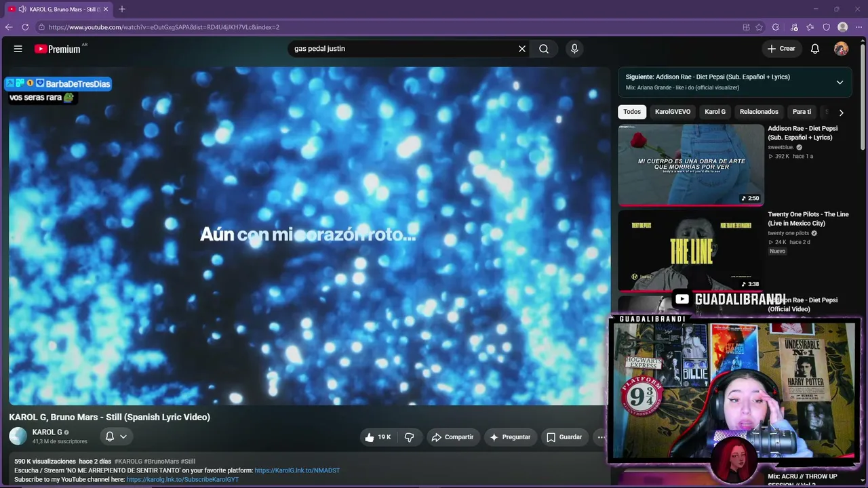Open the twenty one pilots channel name
Screen dimensions: 868x488
(788, 233)
